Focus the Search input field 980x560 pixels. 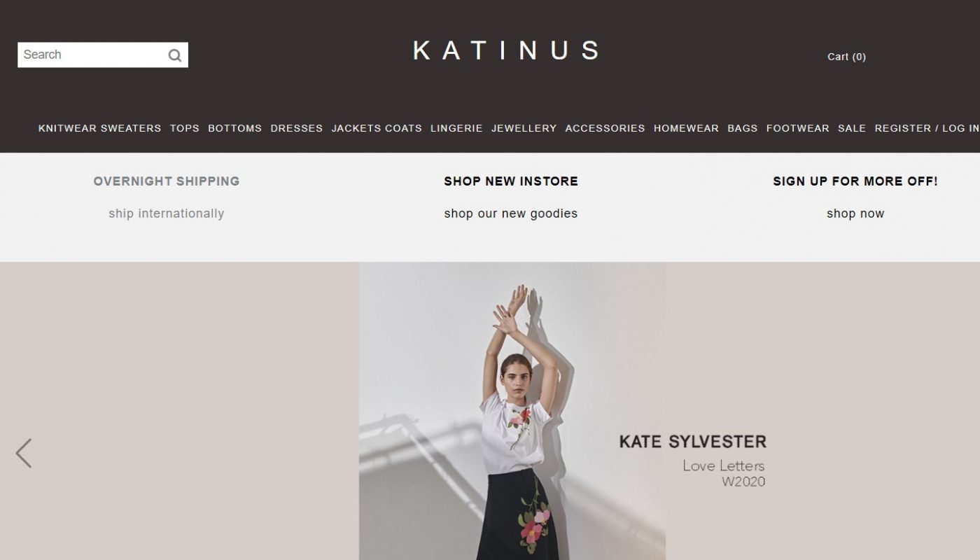coord(91,55)
